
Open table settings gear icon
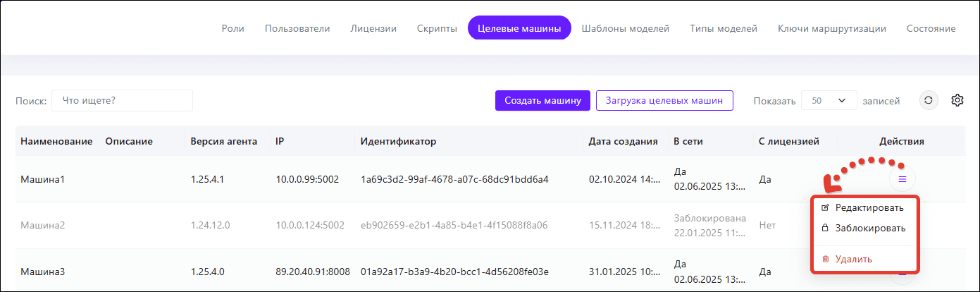click(x=957, y=100)
